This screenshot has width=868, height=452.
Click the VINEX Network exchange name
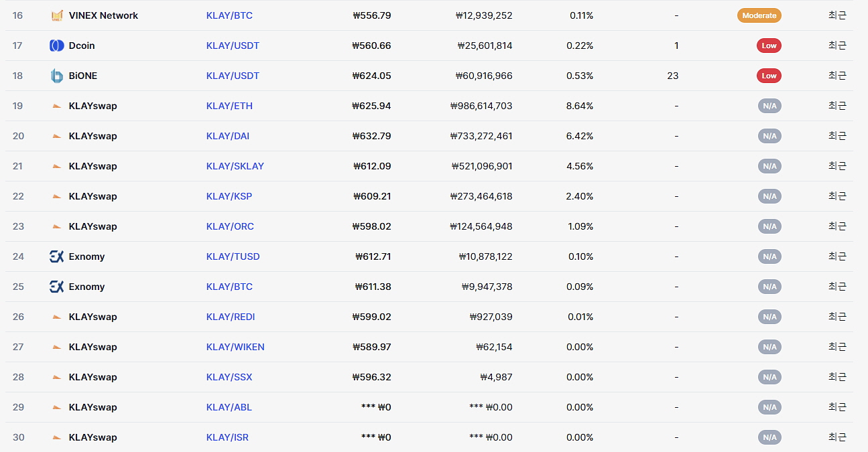[x=103, y=15]
